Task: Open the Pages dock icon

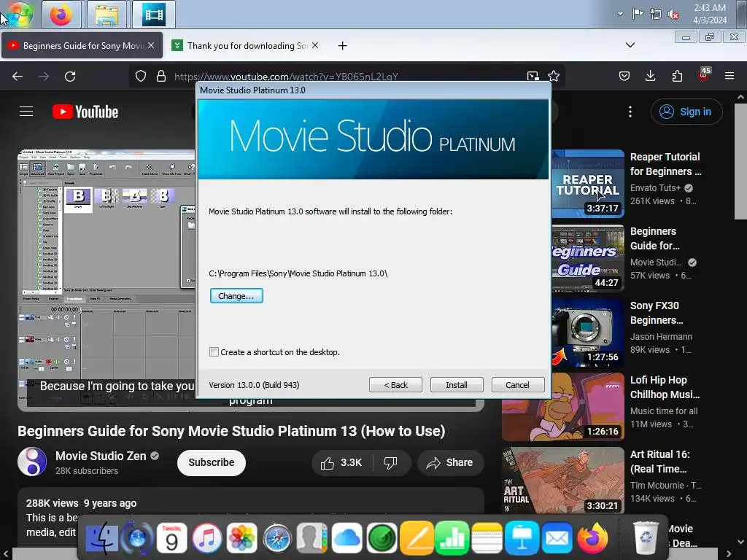Action: point(417,538)
